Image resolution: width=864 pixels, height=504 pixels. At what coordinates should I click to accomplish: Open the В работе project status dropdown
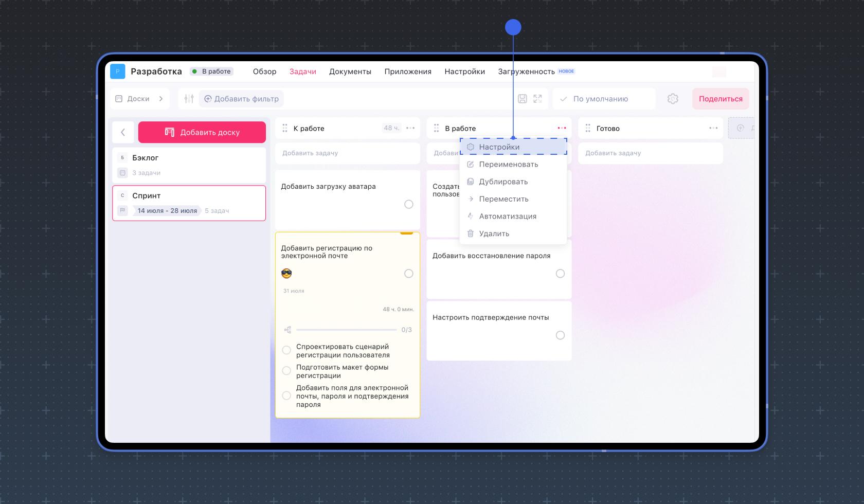point(212,71)
